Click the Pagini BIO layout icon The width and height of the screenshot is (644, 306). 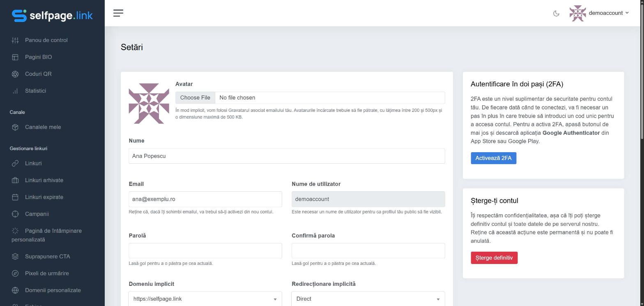pyautogui.click(x=15, y=57)
